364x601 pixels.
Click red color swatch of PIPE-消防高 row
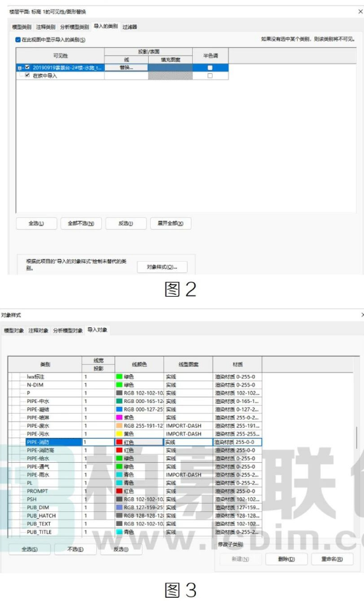point(119,450)
